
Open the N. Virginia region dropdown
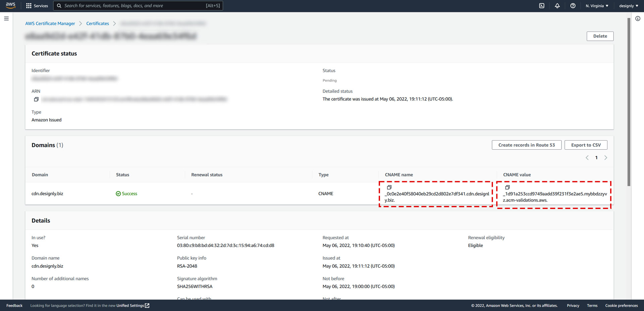pos(597,6)
